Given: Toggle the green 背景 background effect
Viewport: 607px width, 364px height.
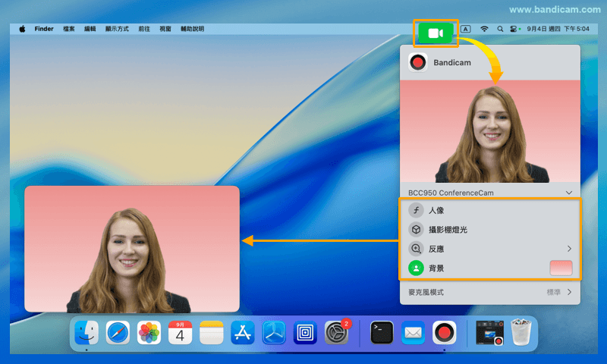Looking at the screenshot, I should (x=416, y=268).
